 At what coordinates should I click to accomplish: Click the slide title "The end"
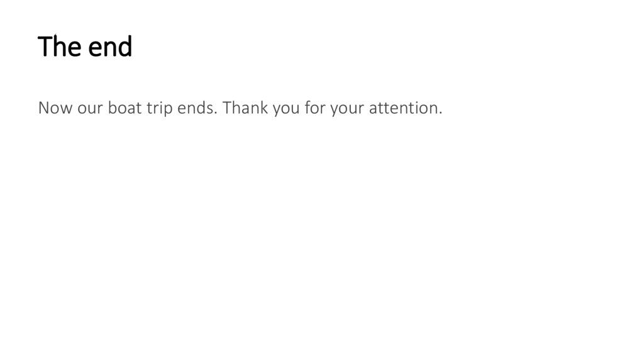[x=85, y=47]
